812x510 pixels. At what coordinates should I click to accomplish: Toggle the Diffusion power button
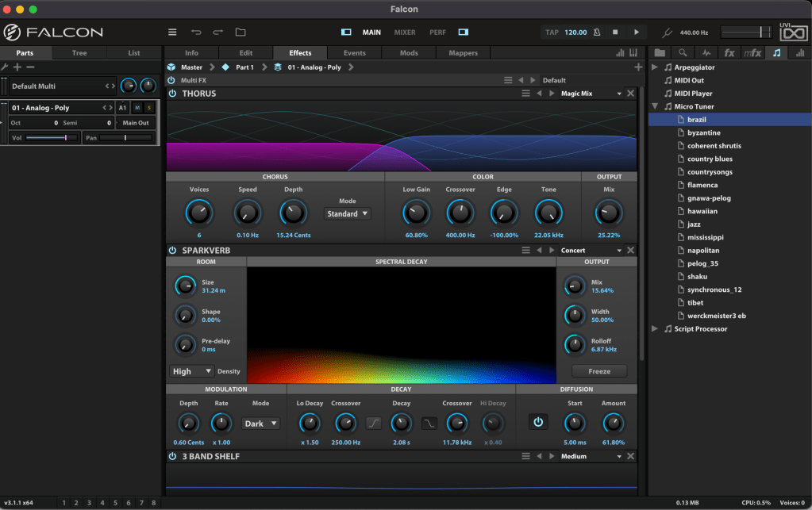pos(538,422)
